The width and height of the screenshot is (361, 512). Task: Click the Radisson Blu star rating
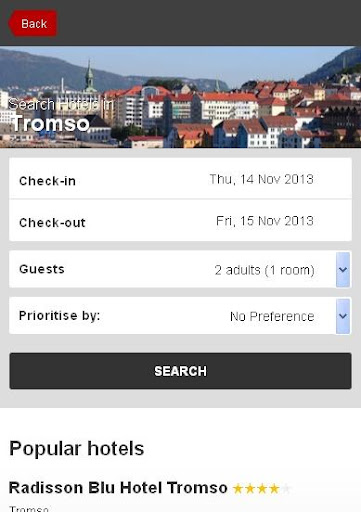point(261,489)
